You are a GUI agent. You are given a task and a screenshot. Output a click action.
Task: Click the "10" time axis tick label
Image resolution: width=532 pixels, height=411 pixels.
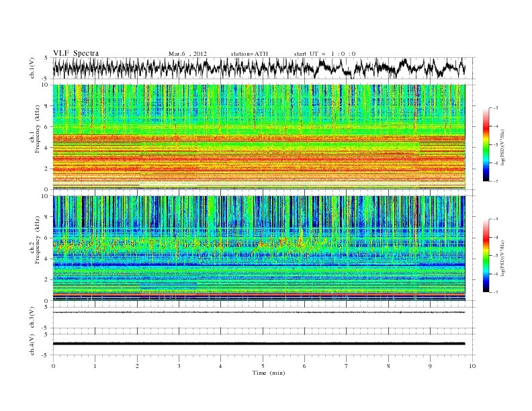point(472,366)
